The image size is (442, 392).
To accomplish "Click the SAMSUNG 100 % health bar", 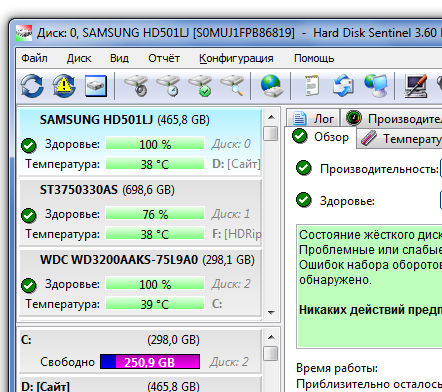I will click(155, 144).
